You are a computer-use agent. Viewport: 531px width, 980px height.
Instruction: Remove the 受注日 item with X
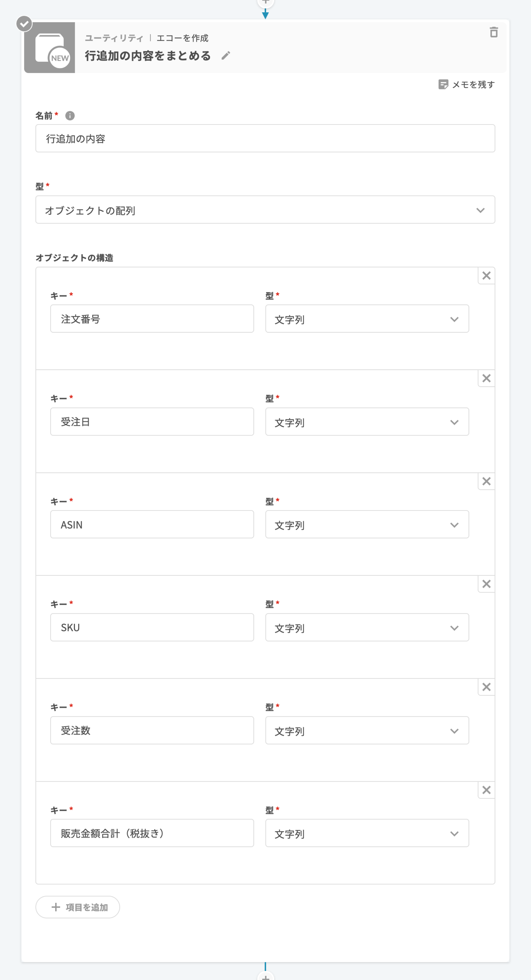pyautogui.click(x=486, y=378)
